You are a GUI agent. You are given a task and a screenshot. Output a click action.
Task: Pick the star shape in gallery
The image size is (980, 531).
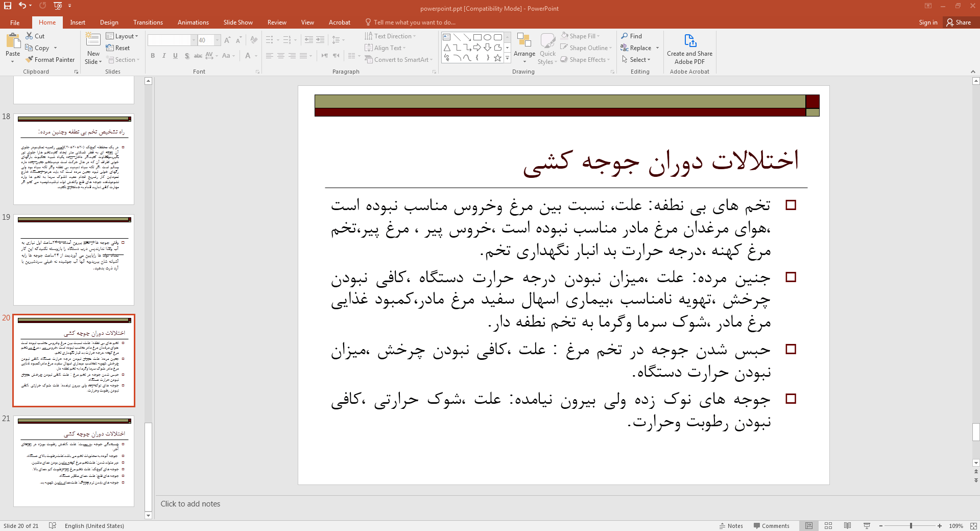point(497,58)
